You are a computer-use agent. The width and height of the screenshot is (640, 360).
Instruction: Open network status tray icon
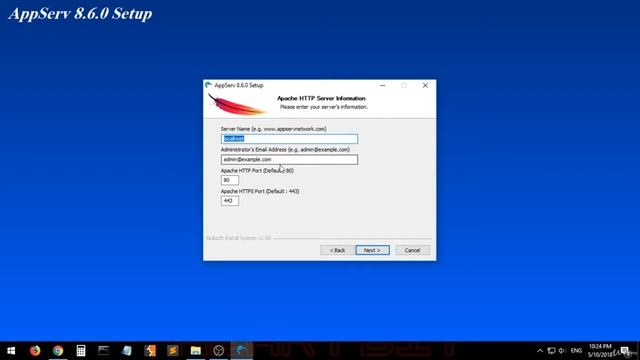pyautogui.click(x=551, y=351)
